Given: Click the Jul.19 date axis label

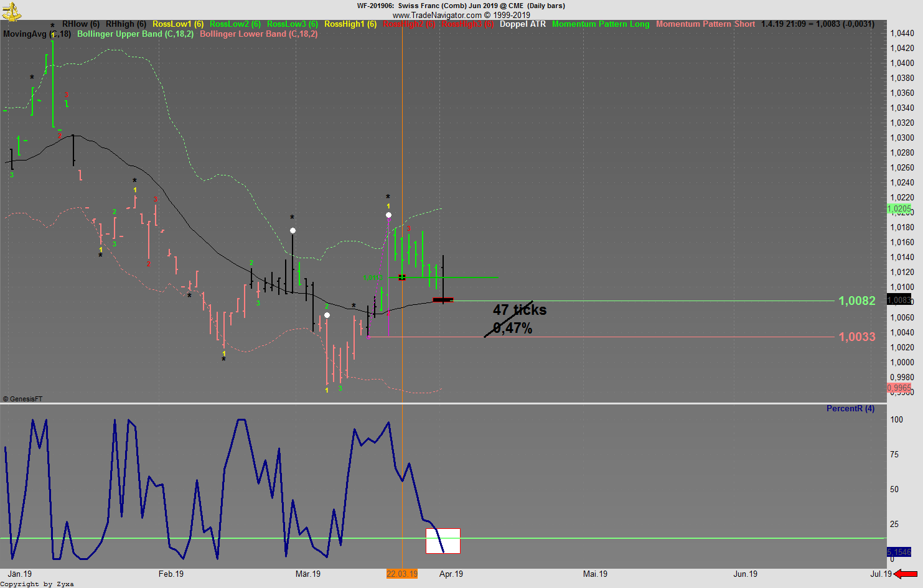Looking at the screenshot, I should tap(881, 574).
